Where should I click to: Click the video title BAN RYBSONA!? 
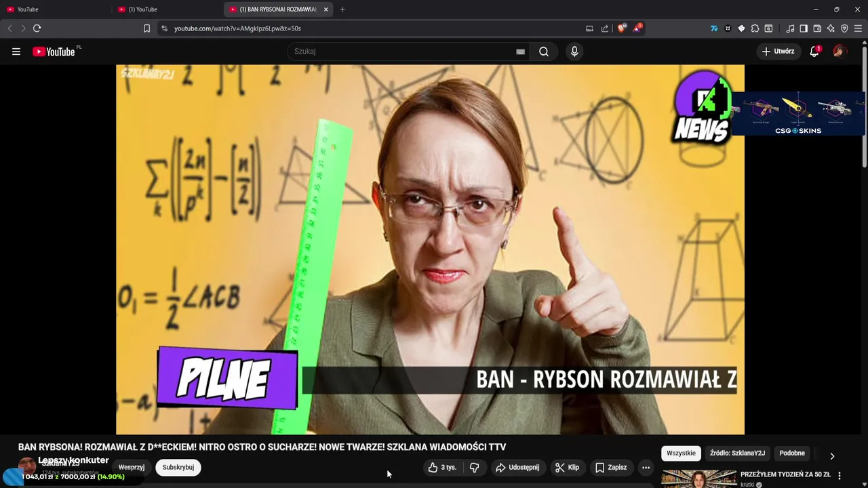(262, 447)
